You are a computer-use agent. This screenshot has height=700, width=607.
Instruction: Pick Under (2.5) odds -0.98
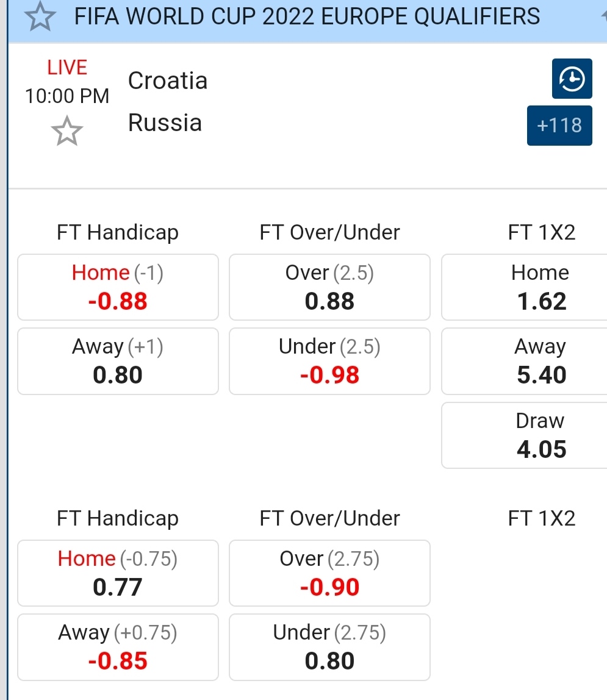[x=329, y=361]
